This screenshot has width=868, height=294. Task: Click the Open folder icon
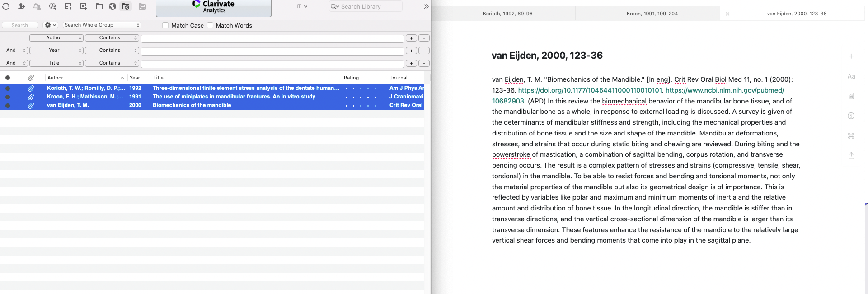(x=99, y=6)
